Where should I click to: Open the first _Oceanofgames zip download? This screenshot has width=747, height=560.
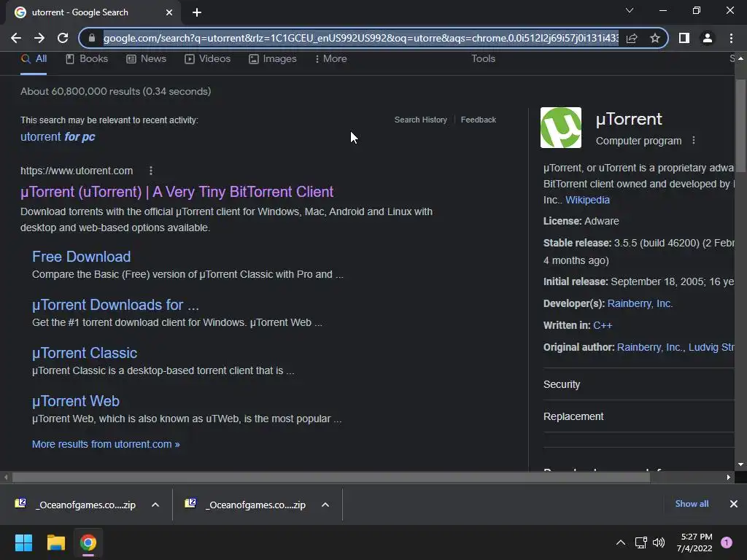75,505
